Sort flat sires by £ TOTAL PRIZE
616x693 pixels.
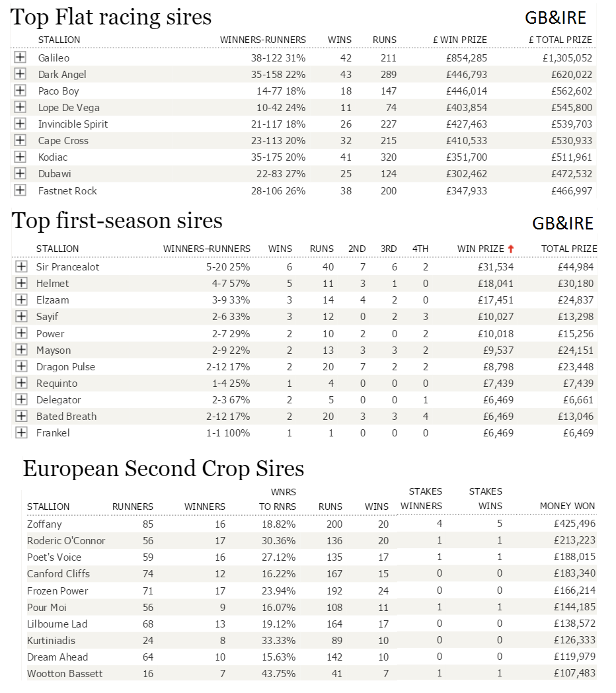click(x=560, y=40)
